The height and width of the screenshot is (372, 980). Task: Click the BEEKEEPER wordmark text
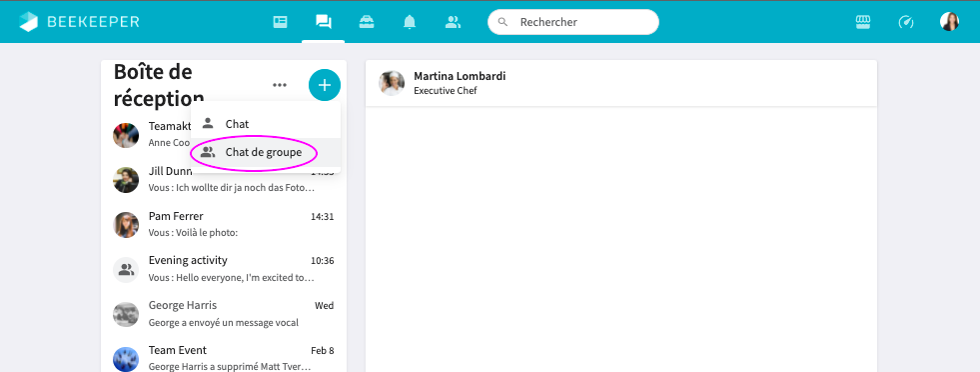tap(93, 22)
